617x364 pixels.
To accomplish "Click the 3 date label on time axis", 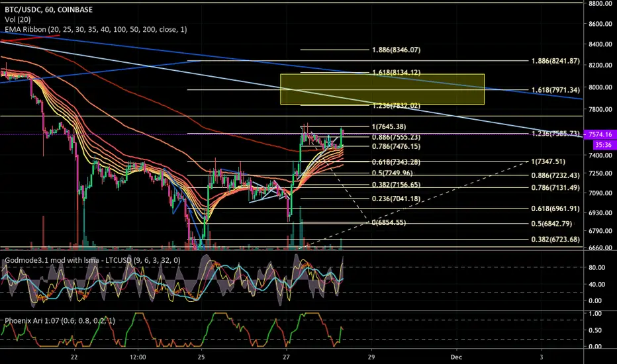I will click(x=542, y=357).
